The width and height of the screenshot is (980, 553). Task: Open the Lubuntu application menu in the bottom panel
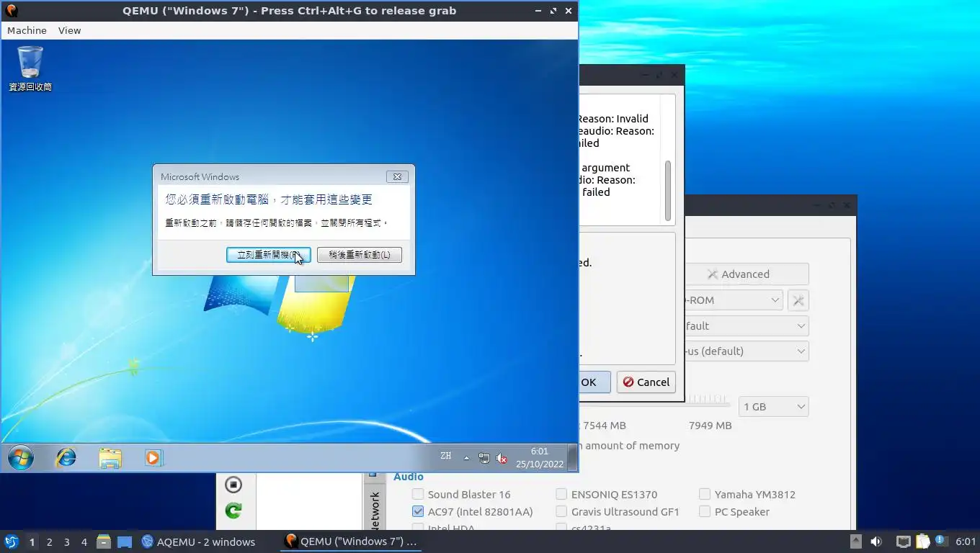point(12,541)
